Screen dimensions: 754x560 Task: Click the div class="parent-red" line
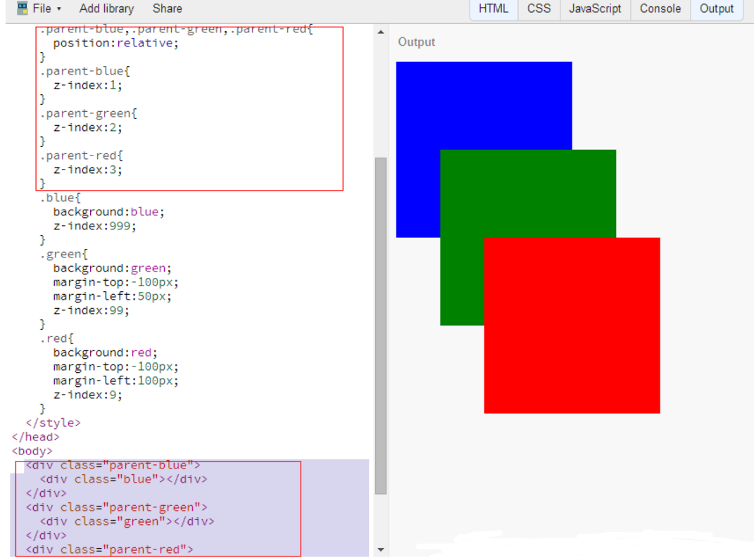(110, 549)
